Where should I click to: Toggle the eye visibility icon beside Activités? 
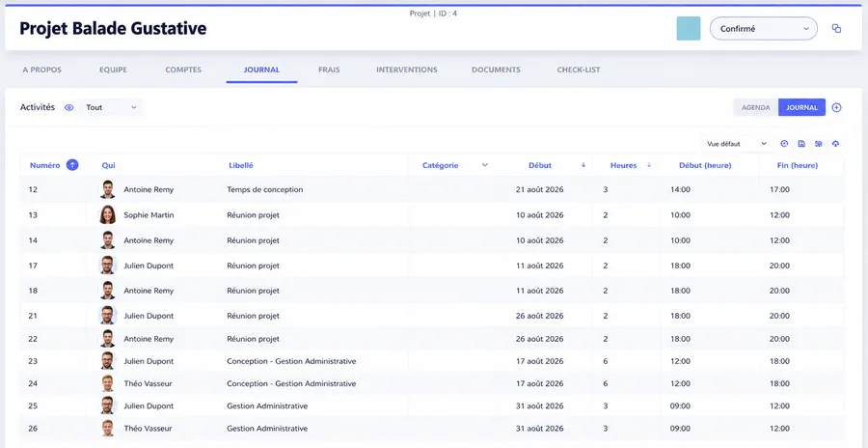coord(68,107)
